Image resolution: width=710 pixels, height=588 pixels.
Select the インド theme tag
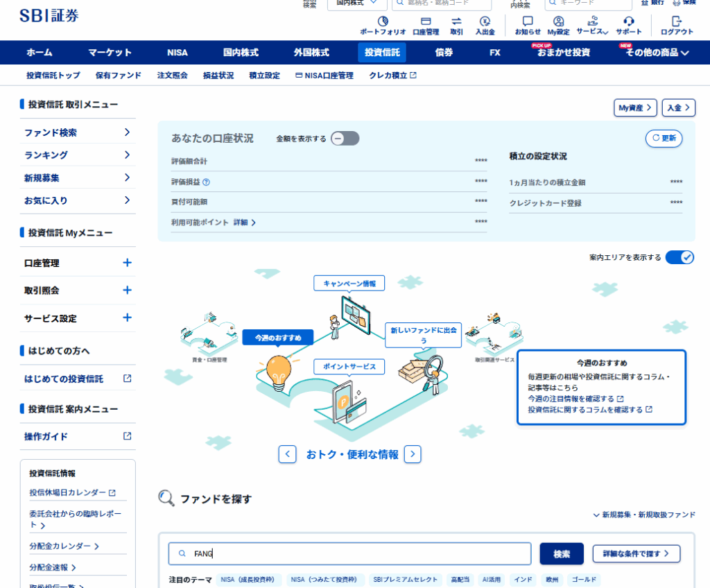523,580
